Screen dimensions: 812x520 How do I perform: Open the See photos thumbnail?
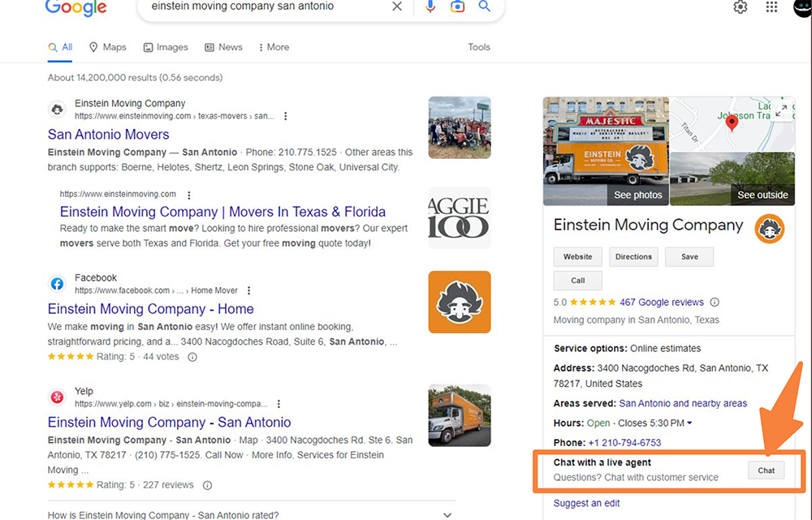click(x=606, y=151)
